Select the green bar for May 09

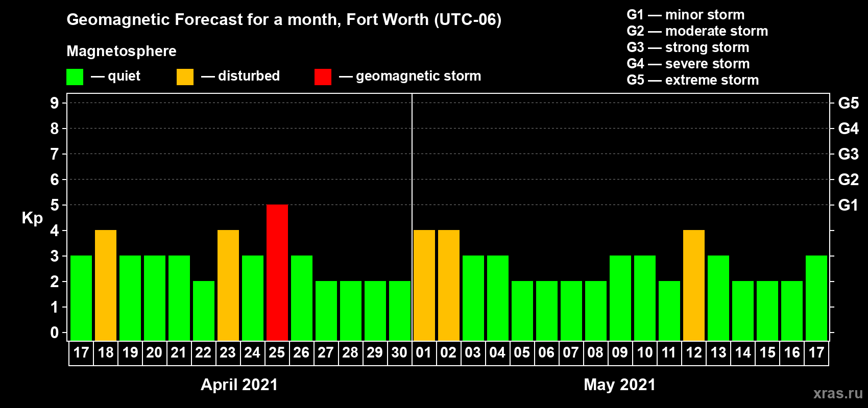[x=620, y=298]
